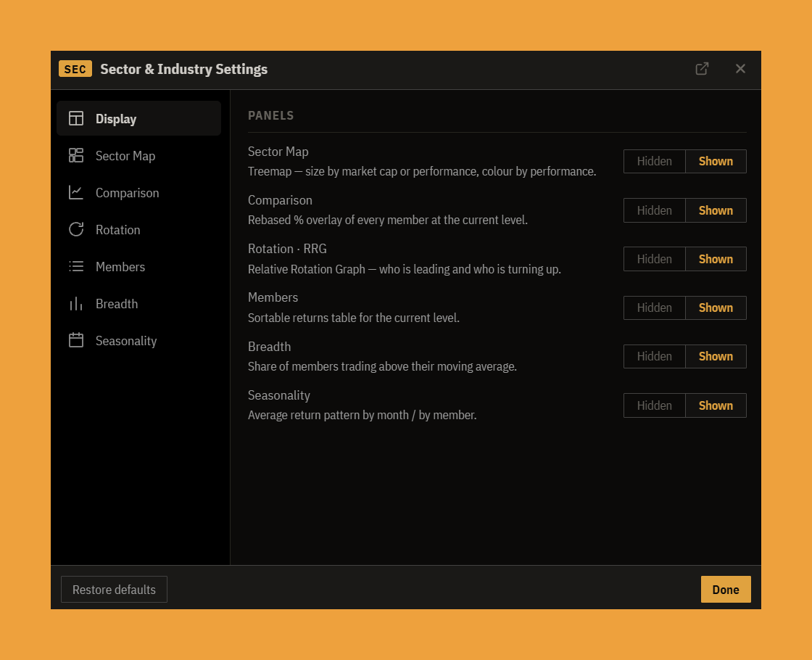Viewport: 812px width, 660px height.
Task: Click the SEC badge in the title bar
Action: click(x=75, y=69)
